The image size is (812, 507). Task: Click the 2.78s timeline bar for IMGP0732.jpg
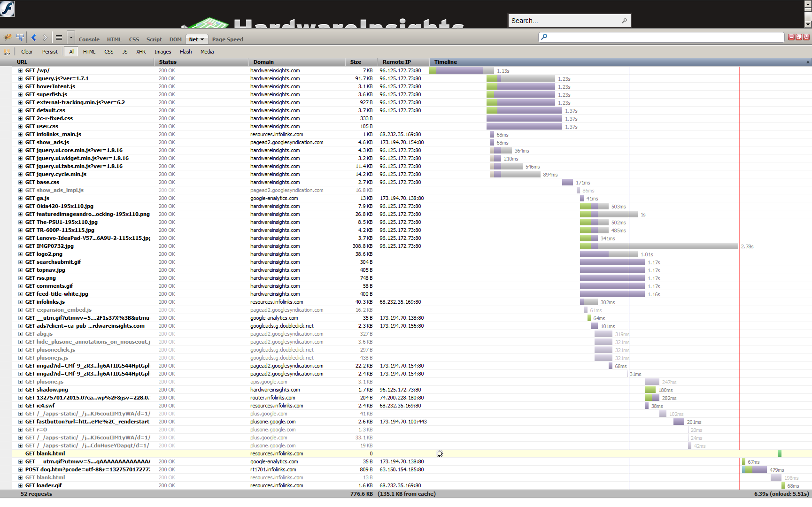[659, 246]
